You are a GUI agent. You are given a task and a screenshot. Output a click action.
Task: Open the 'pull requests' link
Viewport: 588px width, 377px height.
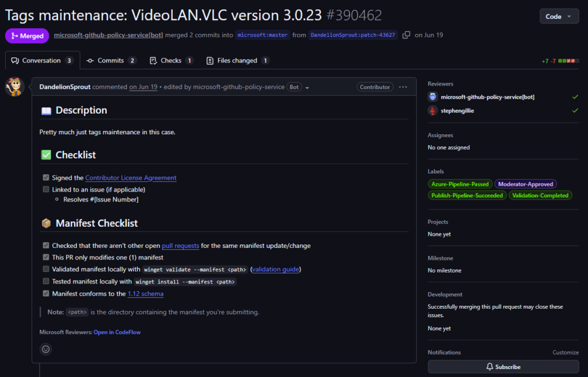[180, 246]
